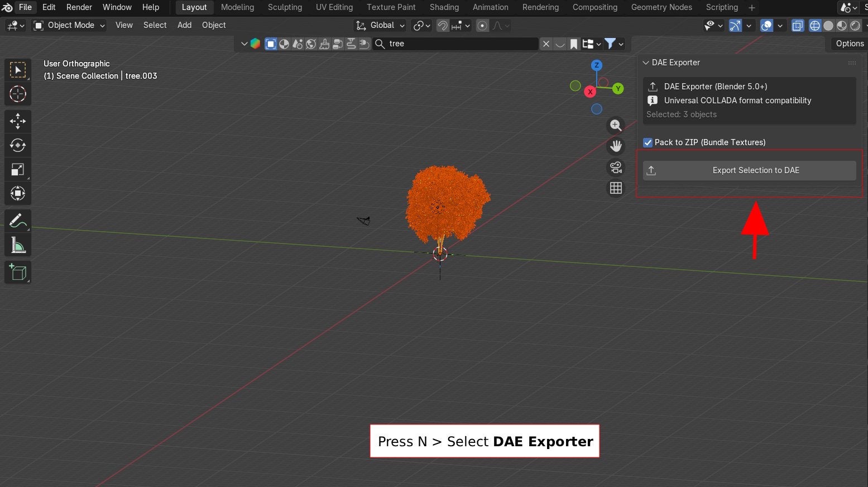Open the pivot point dropdown
868x487 pixels.
click(x=421, y=25)
